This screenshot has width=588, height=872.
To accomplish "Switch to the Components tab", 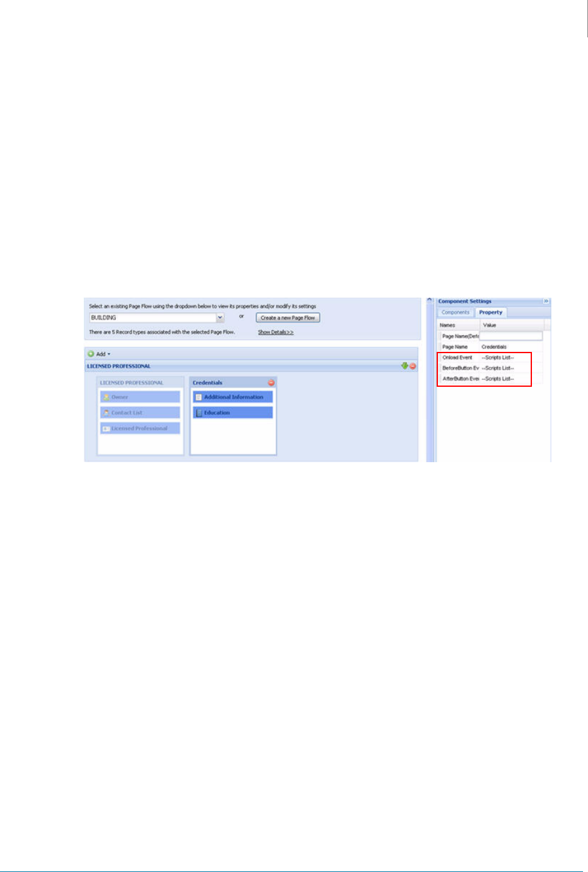I will 455,312.
